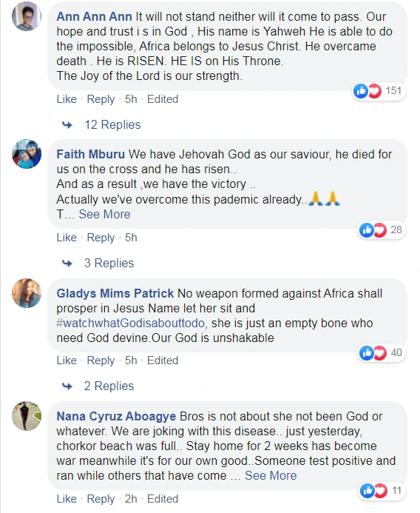Open the 11 reactions on Nana Cyruz Aboagye's comment
The height and width of the screenshot is (513, 420).
(382, 491)
